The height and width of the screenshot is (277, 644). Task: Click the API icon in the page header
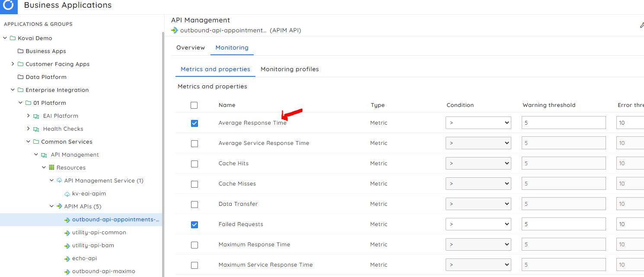coord(175,30)
